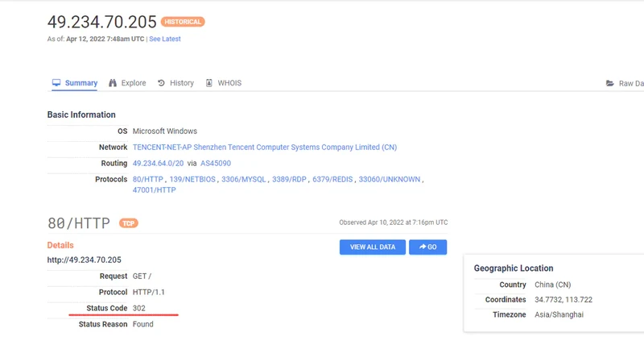This screenshot has width=644, height=345.
Task: Click the URL http://49.234.70.205
Action: [85, 260]
